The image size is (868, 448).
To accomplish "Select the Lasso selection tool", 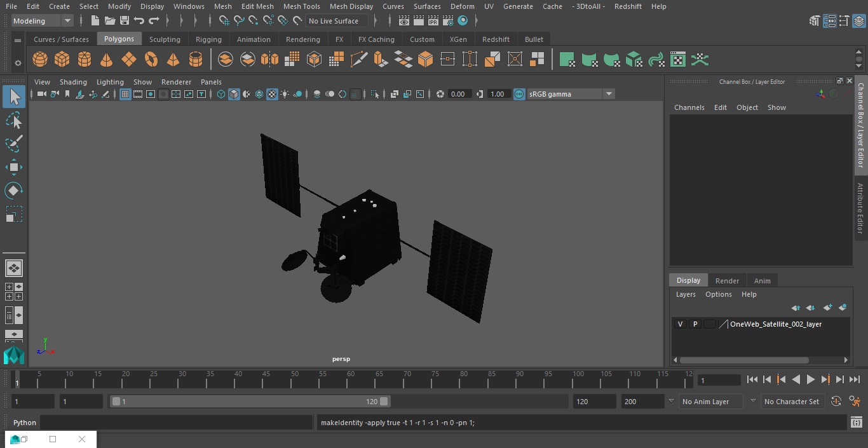I will pos(13,120).
